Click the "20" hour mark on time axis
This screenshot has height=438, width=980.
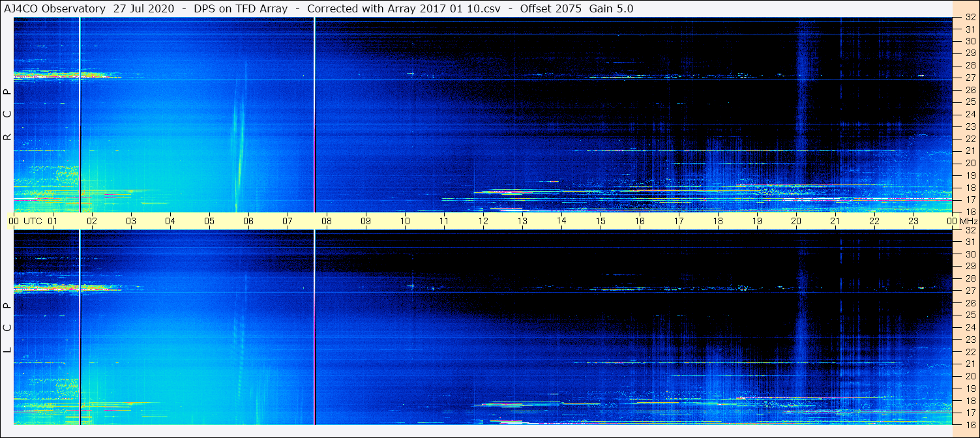pos(796,221)
